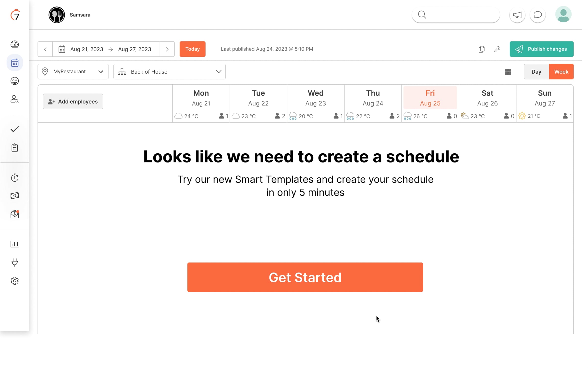Viewport: 588px width, 368px height.
Task: Open the date range picker
Action: coord(106,49)
